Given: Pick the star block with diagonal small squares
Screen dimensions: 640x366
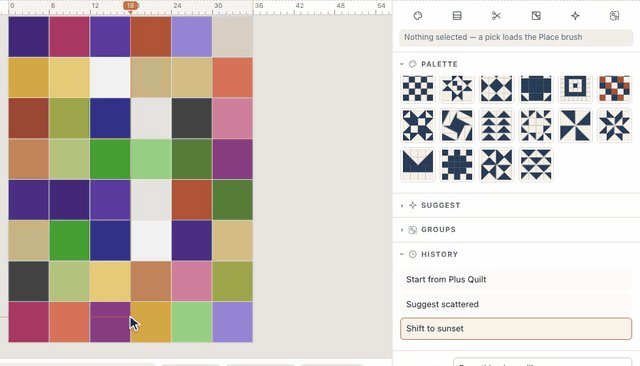Looking at the screenshot, I should point(457,88).
